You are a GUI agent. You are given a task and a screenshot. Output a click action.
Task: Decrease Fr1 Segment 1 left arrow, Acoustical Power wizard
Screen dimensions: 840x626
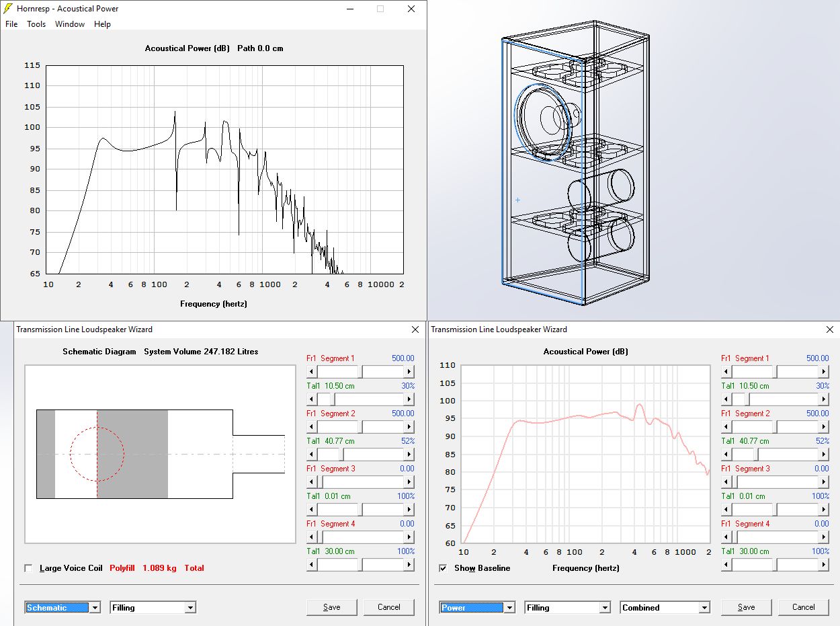(x=726, y=372)
